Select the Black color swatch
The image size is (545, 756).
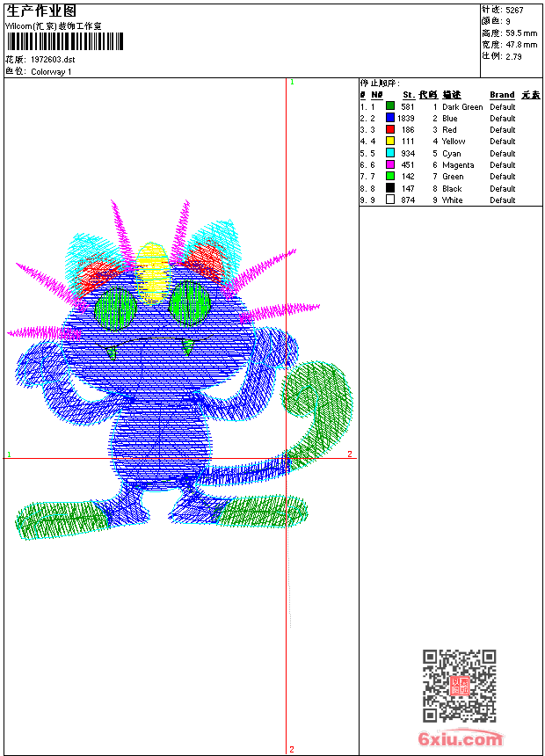tap(390, 187)
